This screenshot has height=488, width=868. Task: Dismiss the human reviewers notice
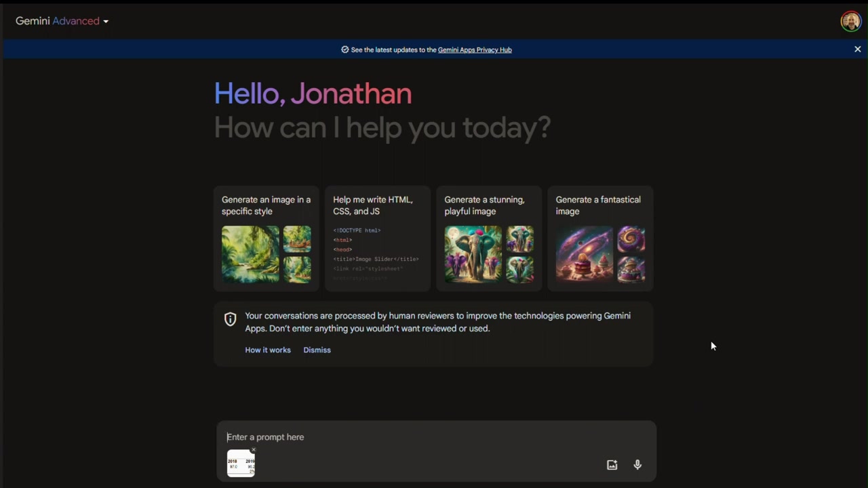click(x=317, y=350)
